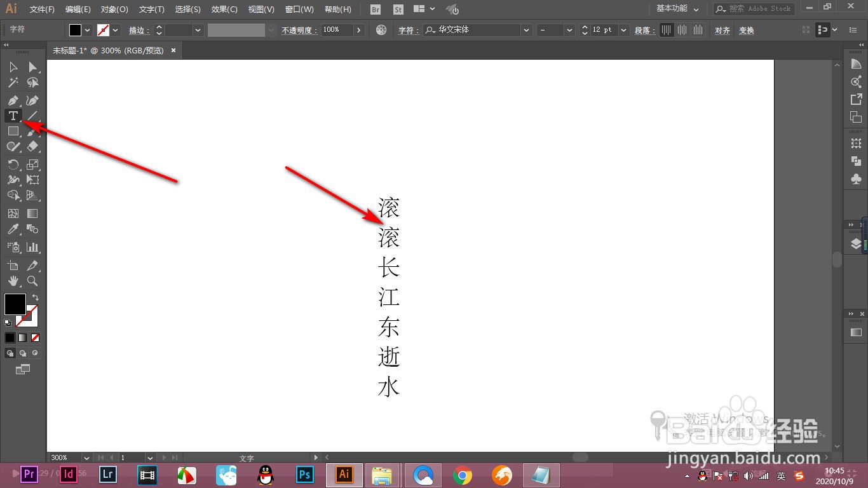Screen dimensions: 868x488
Task: Select the Gradient tool
Action: click(31, 213)
